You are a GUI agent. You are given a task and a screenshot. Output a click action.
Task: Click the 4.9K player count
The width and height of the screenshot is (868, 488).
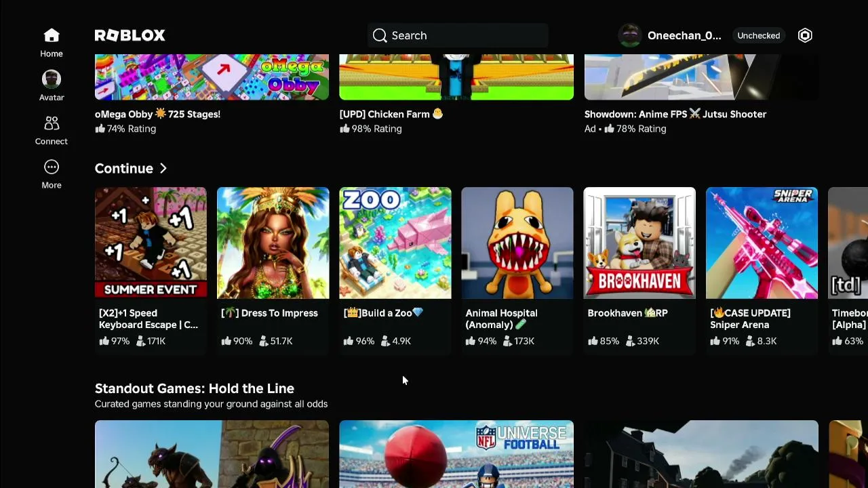396,341
